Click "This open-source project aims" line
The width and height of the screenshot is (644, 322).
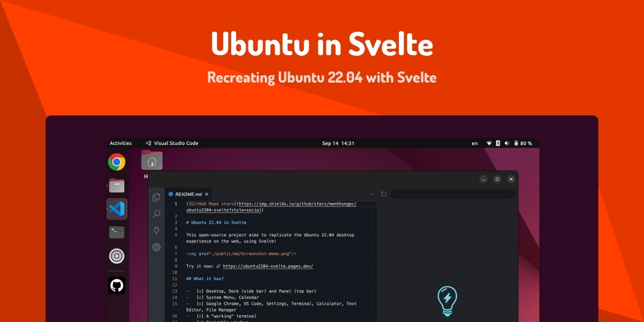coord(270,235)
